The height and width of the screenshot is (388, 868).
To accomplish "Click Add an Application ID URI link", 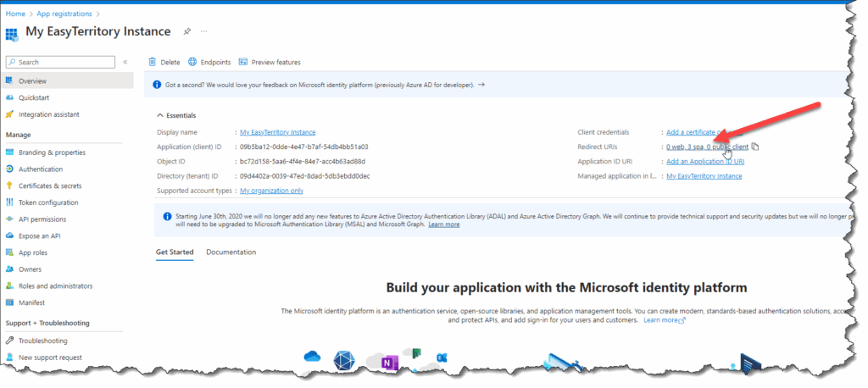I will point(705,161).
